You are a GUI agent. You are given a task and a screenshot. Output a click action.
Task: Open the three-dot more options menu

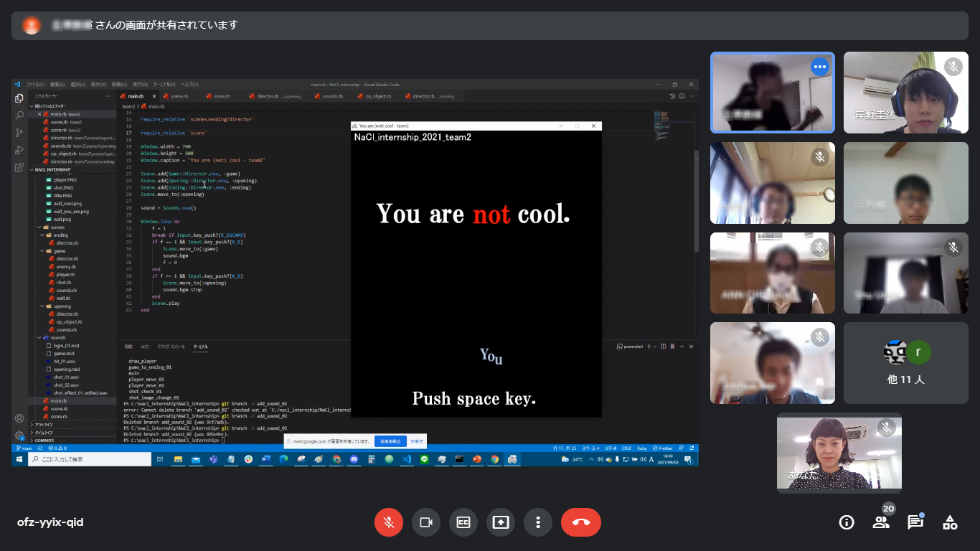click(538, 522)
